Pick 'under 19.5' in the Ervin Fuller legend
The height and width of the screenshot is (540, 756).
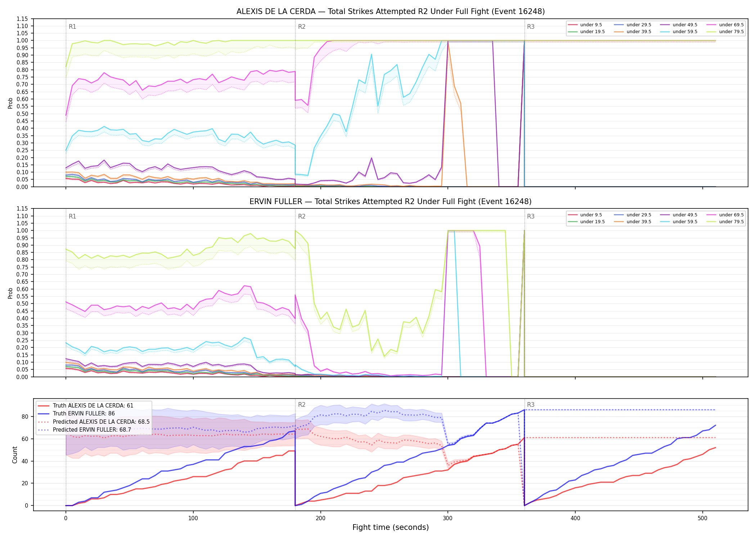(586, 222)
